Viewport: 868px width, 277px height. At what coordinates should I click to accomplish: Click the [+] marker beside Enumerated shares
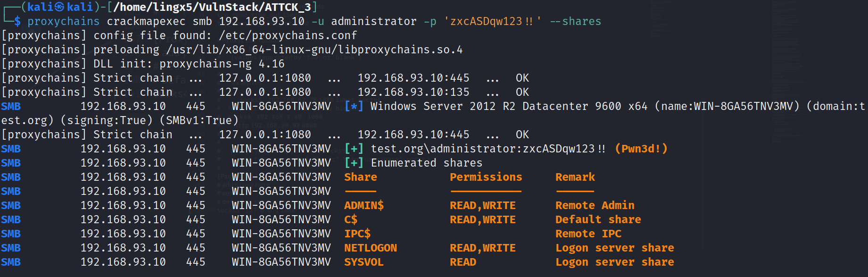[354, 163]
